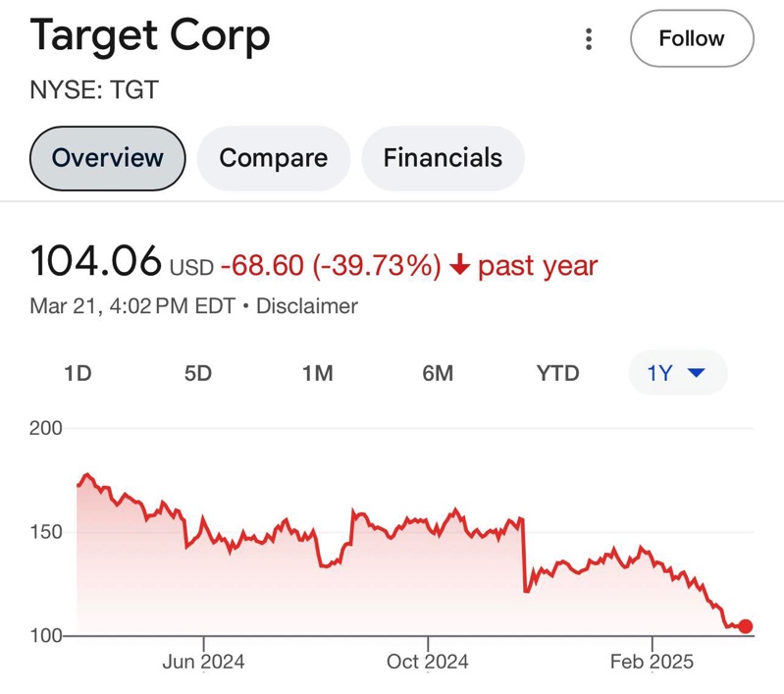Switch chart to 5D range
This screenshot has width=784, height=694.
[197, 373]
